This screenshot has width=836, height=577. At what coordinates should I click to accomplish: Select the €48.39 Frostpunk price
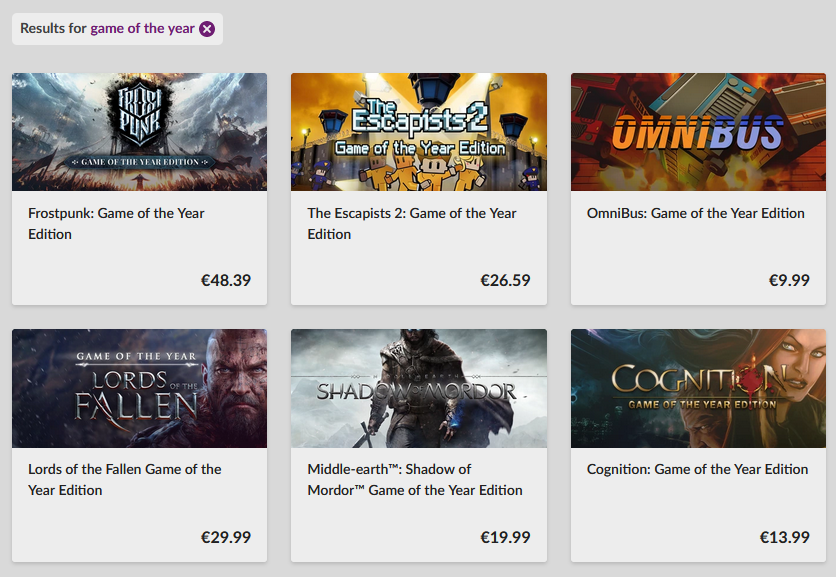(226, 281)
